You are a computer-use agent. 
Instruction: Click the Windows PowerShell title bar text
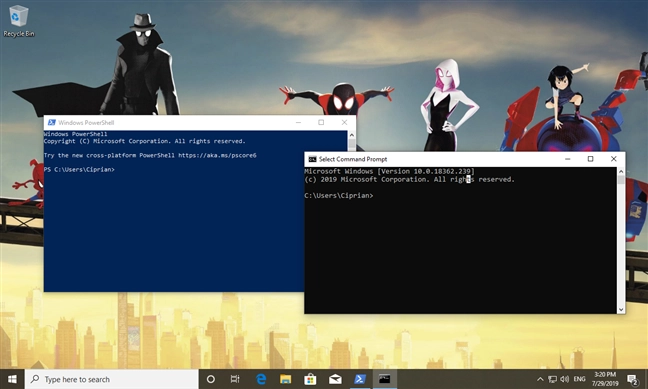[86, 122]
